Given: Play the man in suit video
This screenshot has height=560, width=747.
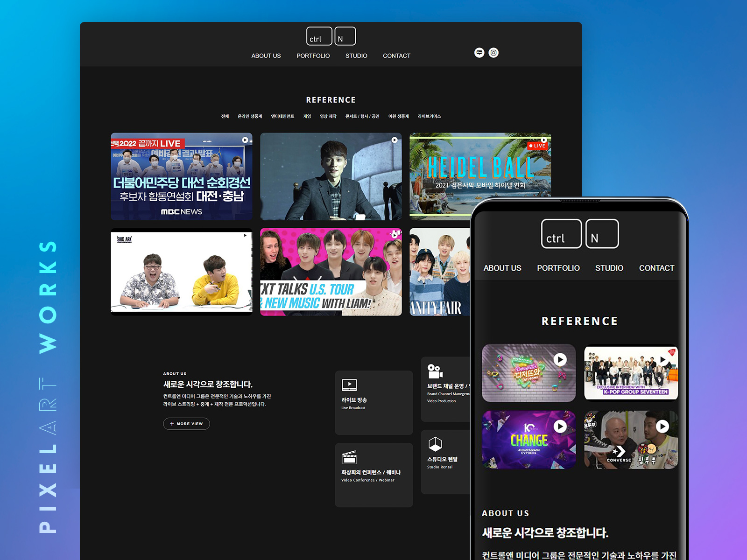Looking at the screenshot, I should click(x=395, y=140).
